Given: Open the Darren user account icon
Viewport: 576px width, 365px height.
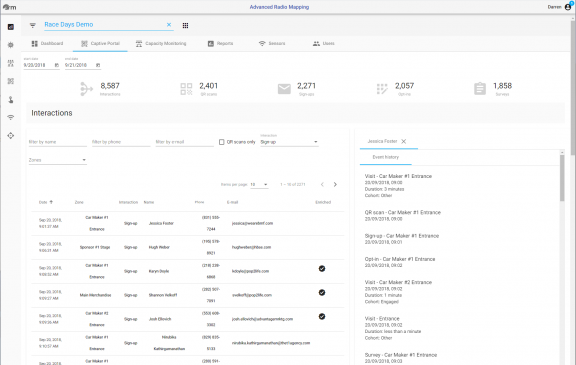Looking at the screenshot, I should pos(568,7).
